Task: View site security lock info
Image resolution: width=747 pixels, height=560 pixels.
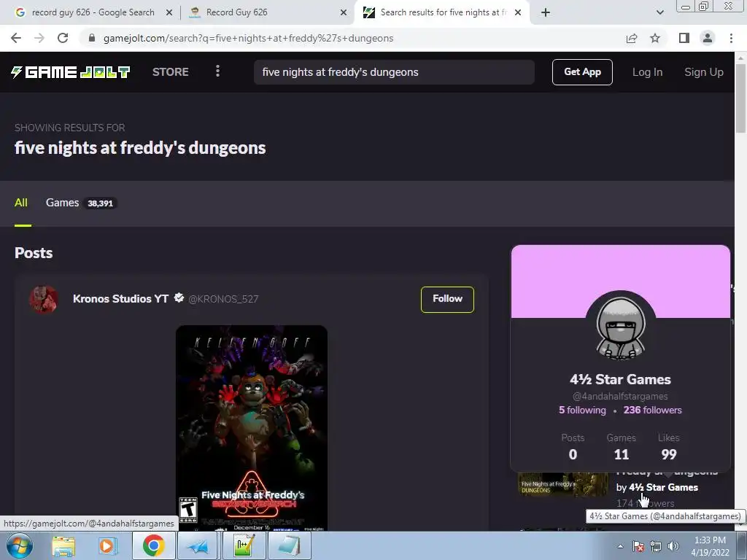Action: [x=92, y=38]
